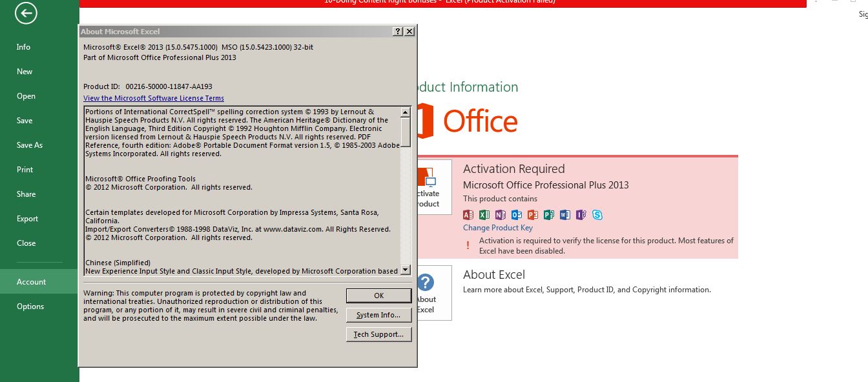Click the 'About Excel' heading text
Image resolution: width=868 pixels, height=382 pixels.
(494, 275)
